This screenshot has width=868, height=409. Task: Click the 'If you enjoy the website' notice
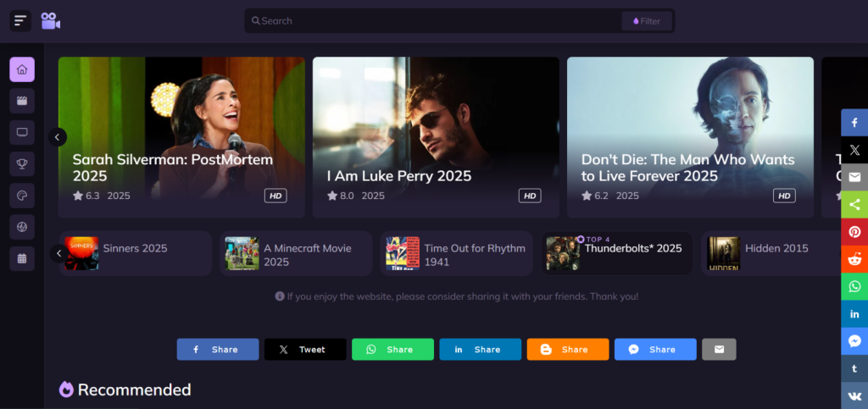point(457,296)
